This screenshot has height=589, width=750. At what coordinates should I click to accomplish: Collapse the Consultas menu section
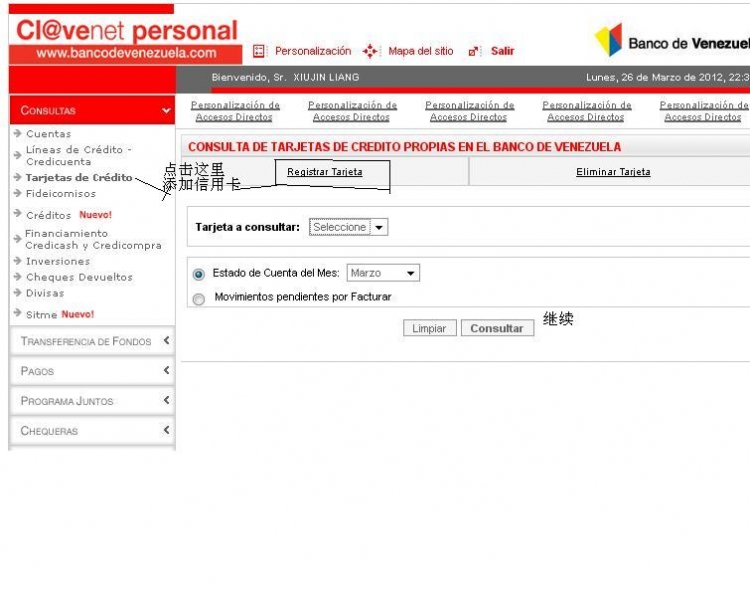coord(92,110)
